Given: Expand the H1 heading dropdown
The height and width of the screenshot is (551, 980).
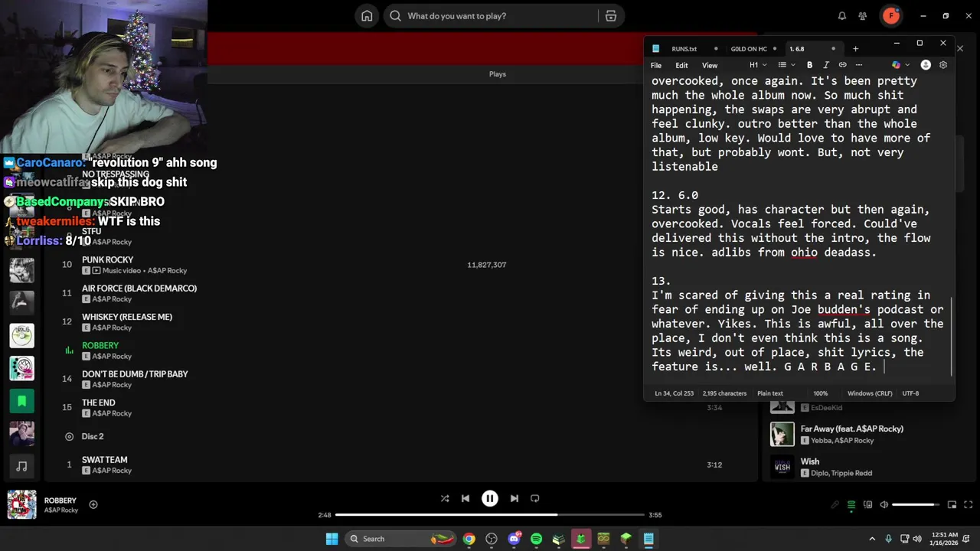Looking at the screenshot, I should point(758,65).
